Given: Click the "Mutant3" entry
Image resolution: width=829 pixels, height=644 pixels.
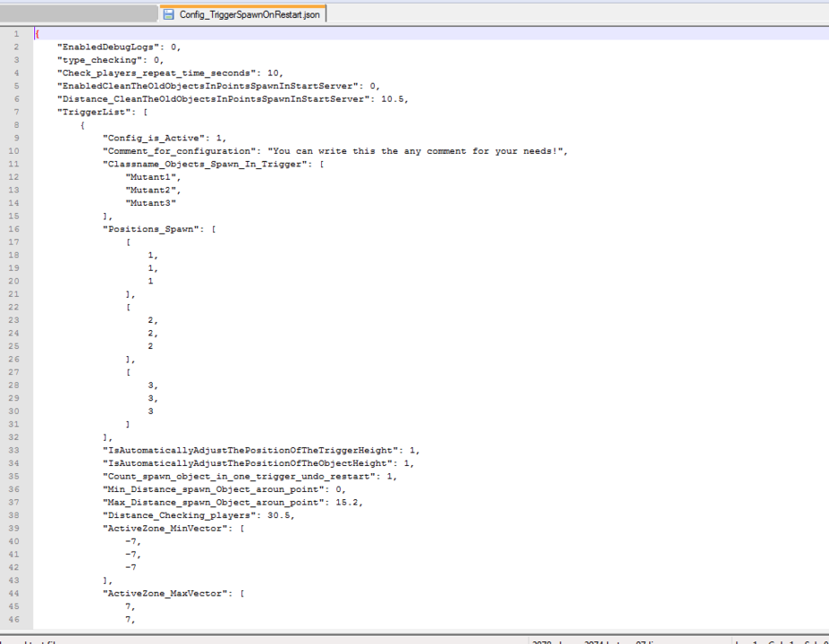Looking at the screenshot, I should pos(150,203).
